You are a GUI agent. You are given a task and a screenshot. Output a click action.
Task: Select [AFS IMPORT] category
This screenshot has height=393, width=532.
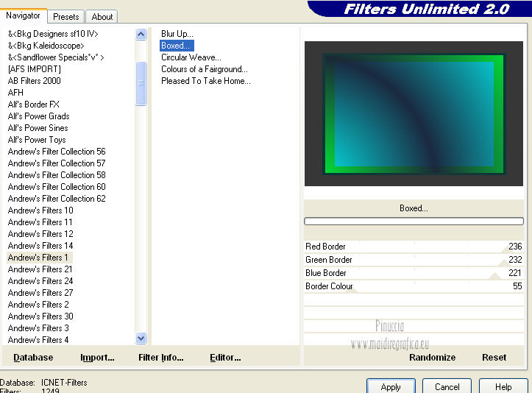35,69
